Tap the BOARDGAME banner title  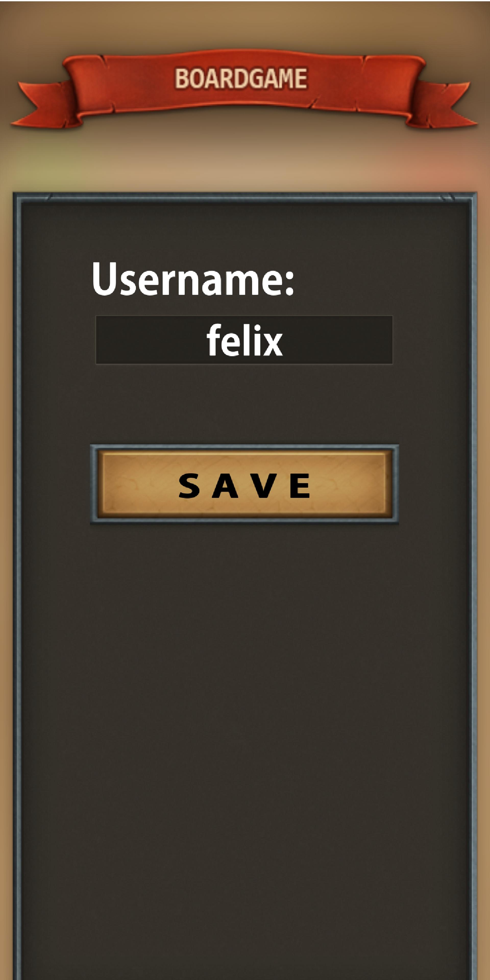point(241,79)
